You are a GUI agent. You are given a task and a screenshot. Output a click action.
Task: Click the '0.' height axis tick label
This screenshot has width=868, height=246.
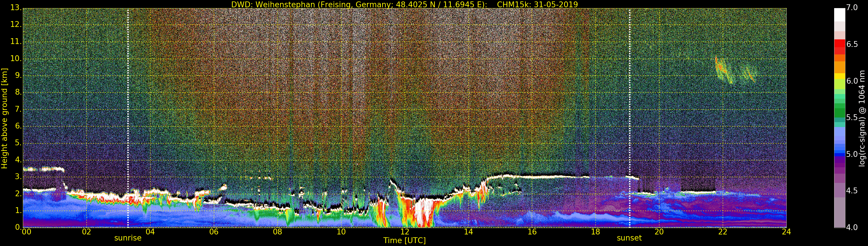(18, 227)
